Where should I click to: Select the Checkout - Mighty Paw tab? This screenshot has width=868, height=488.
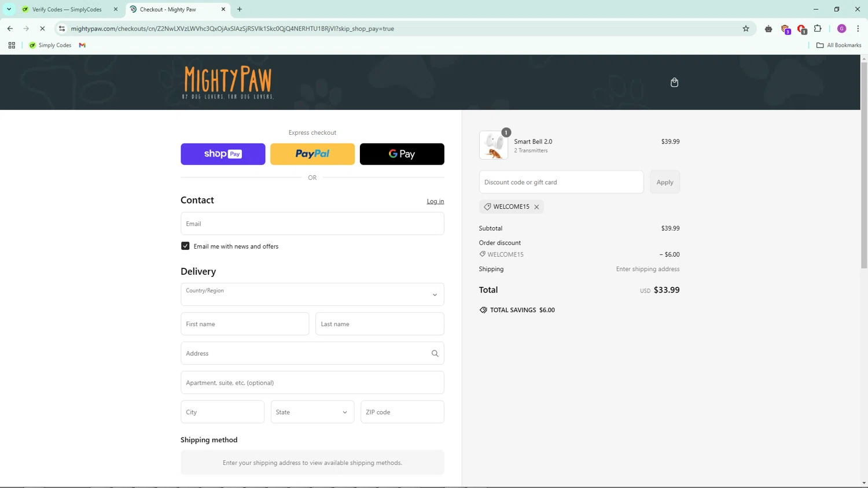(x=178, y=9)
